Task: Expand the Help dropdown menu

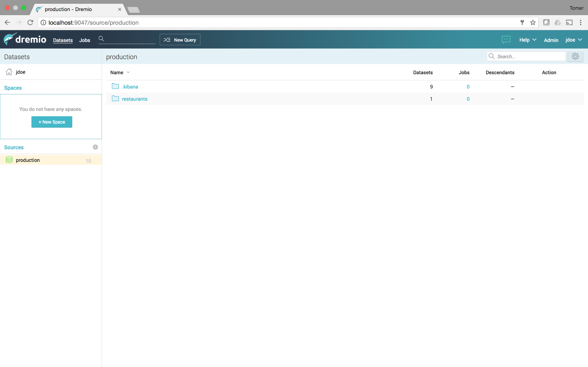Action: point(527,40)
